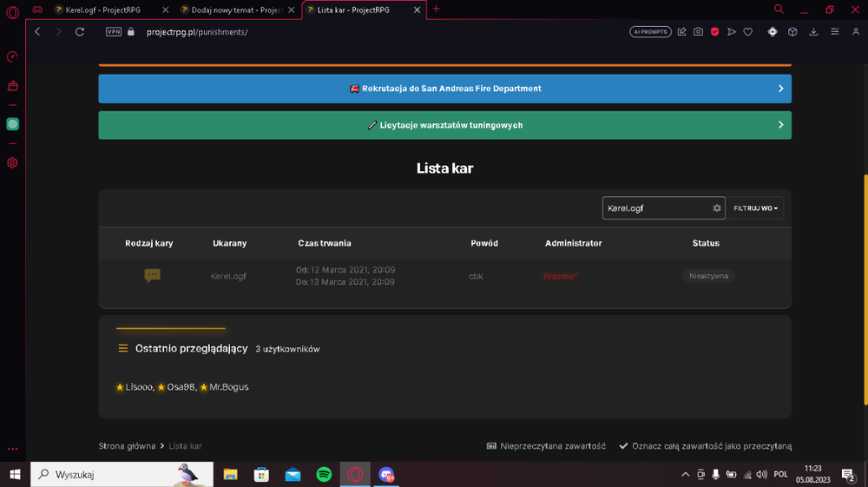The width and height of the screenshot is (868, 487).
Task: Open Discord icon on taskbar
Action: pos(386,474)
